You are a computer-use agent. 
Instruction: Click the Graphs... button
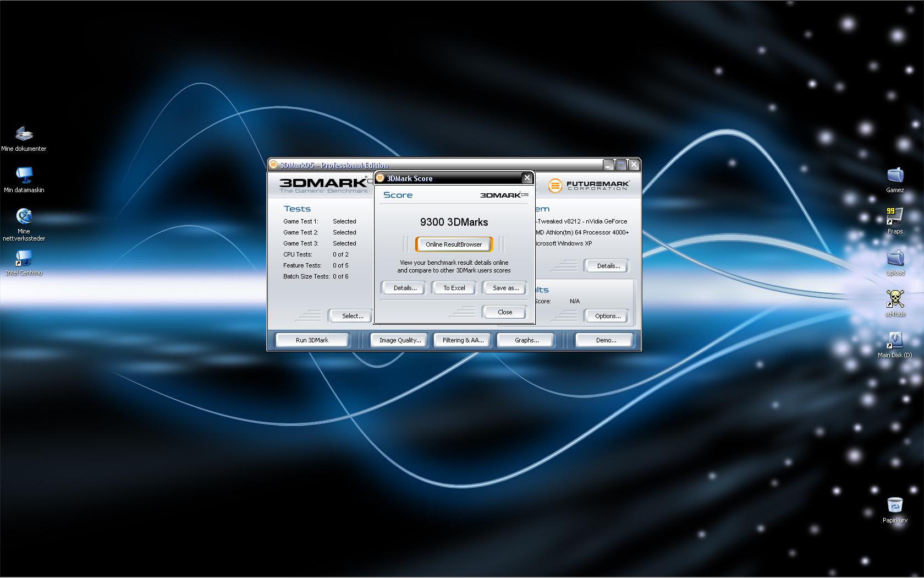click(526, 340)
